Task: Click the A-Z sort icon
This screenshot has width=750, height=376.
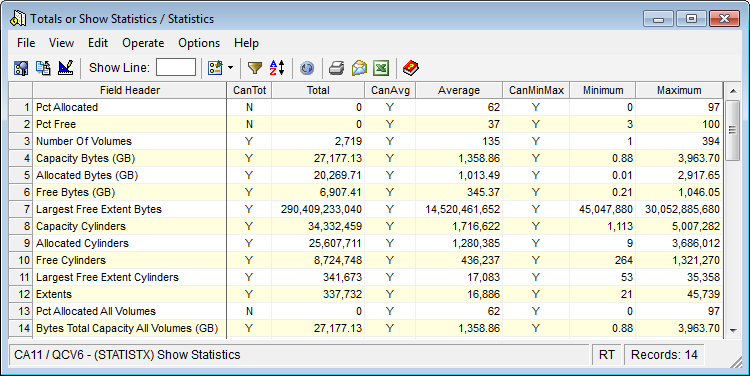Action: click(277, 68)
